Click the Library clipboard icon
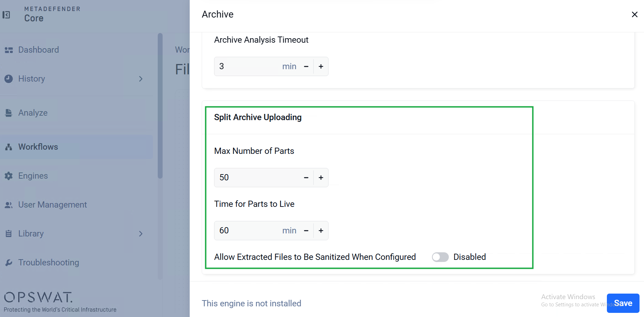 (x=9, y=234)
